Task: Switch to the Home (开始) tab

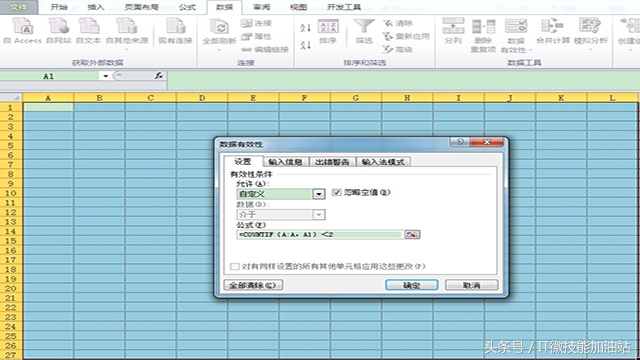Action: tap(59, 7)
